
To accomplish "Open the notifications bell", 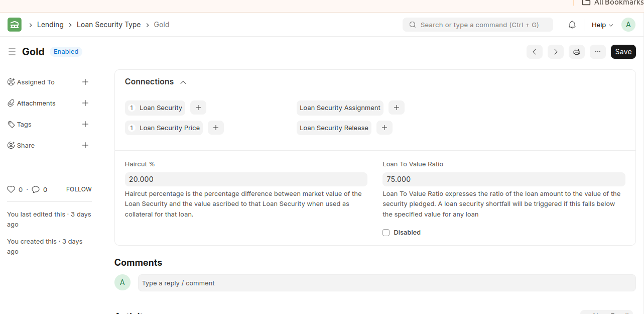I will coord(572,25).
